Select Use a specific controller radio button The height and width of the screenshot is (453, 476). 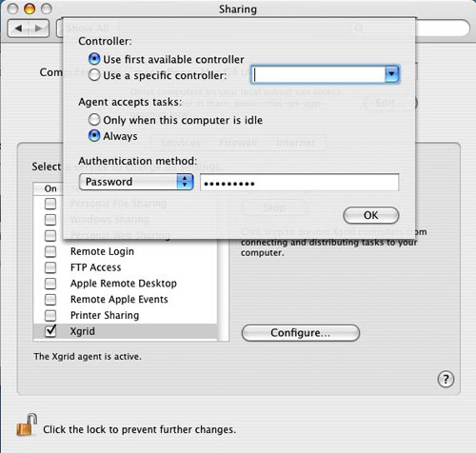[94, 75]
